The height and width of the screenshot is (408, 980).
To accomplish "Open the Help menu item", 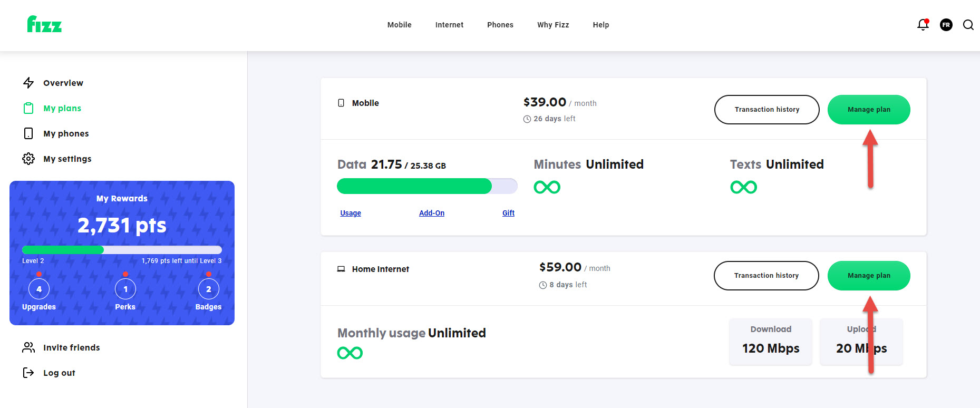I will pos(601,25).
